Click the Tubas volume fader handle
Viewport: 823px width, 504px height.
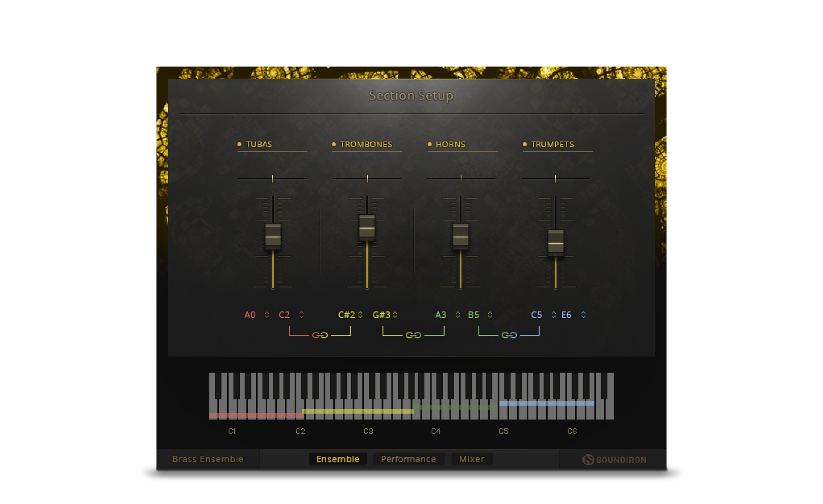(x=273, y=237)
